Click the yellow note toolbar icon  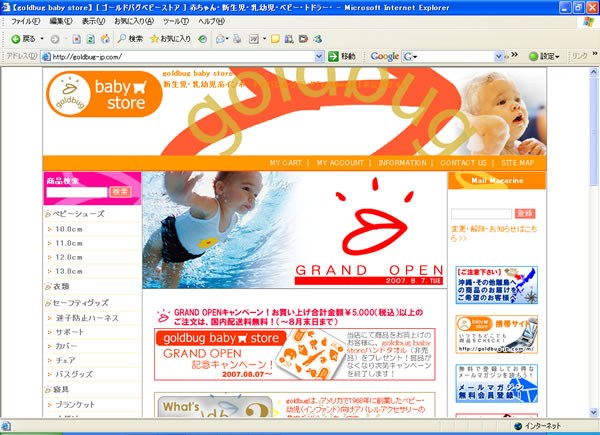pyautogui.click(x=275, y=39)
